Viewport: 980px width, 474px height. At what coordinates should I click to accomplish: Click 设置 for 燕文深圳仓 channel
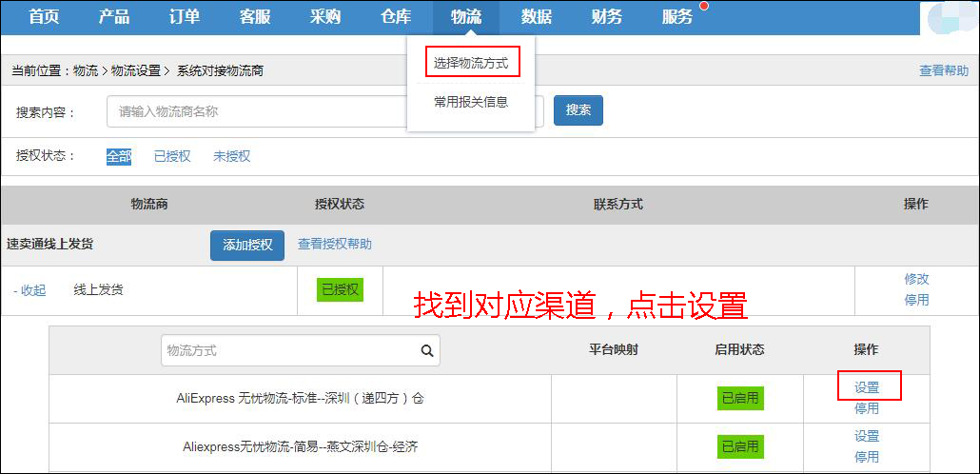pos(867,436)
